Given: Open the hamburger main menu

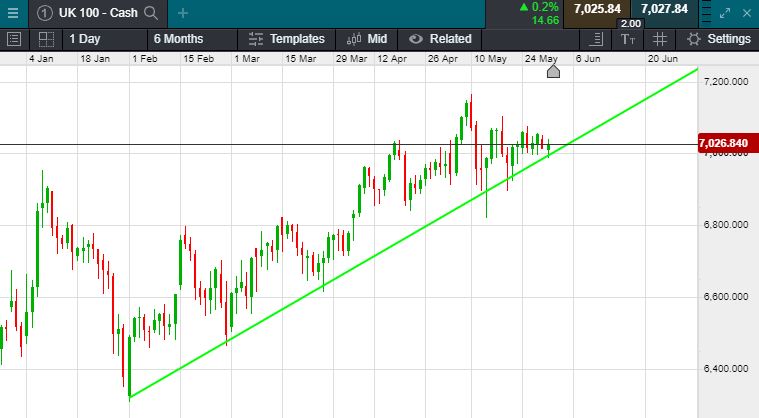Looking at the screenshot, I should point(13,13).
